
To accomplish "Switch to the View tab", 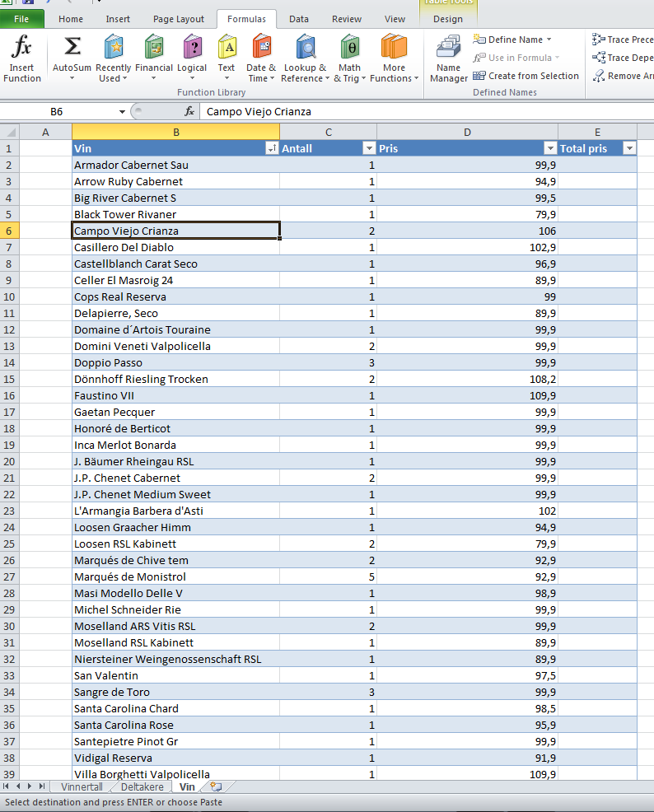I will pos(395,19).
